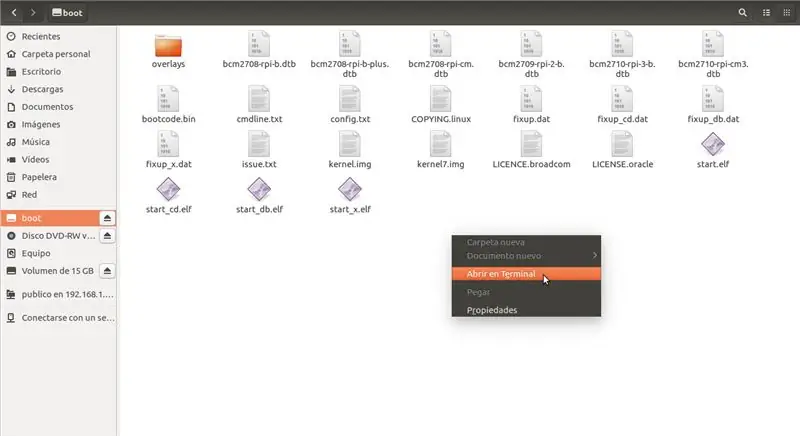Screen dimensions: 800x436
Task: Eject the boot volume
Action: (107, 218)
